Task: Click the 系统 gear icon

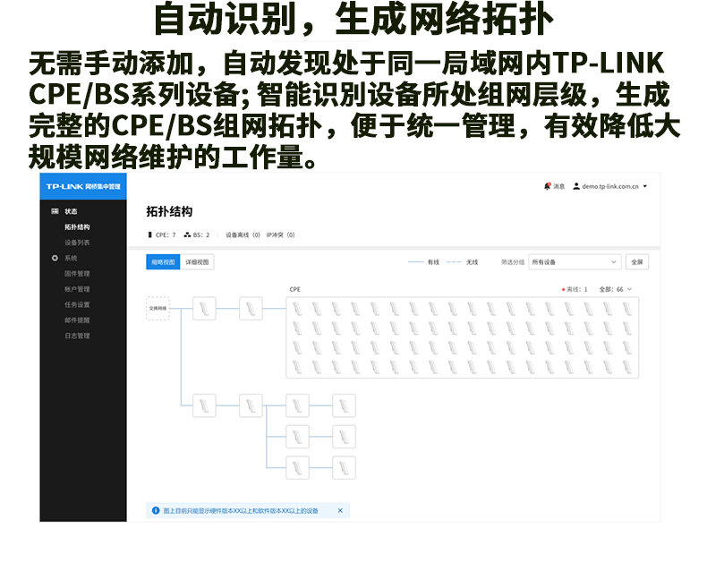Action: pos(55,258)
